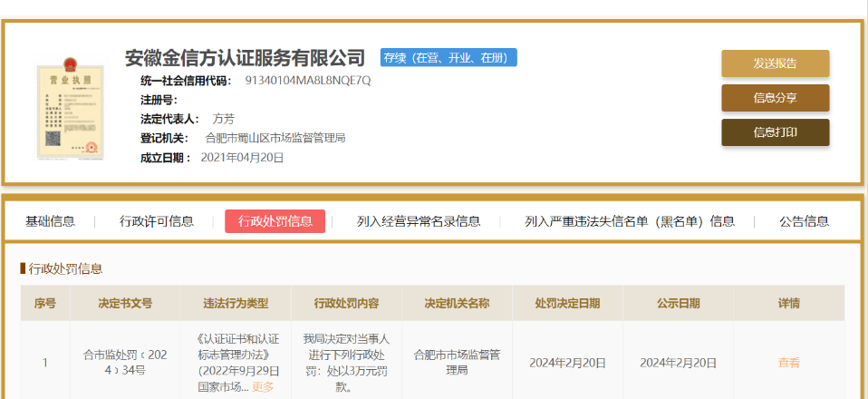Click the 决定书文号 column header
The height and width of the screenshot is (399, 868).
[x=125, y=304]
